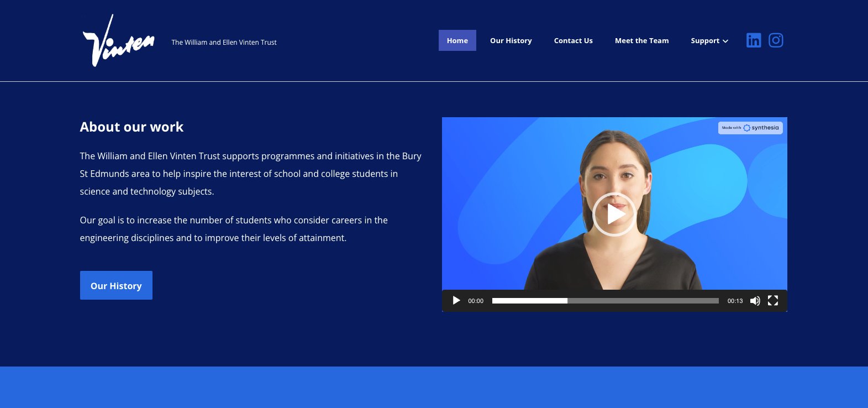The image size is (868, 408).
Task: Expand the Support dropdown menu
Action: (709, 40)
